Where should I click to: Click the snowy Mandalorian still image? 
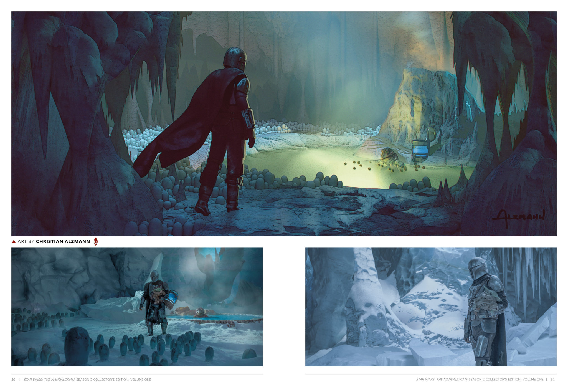pos(431,307)
